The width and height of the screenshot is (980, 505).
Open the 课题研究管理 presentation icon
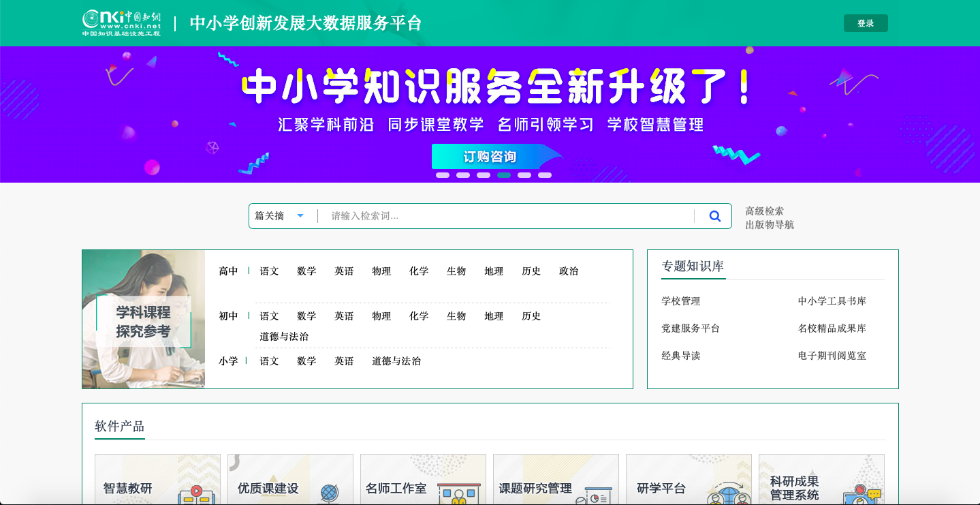[594, 495]
